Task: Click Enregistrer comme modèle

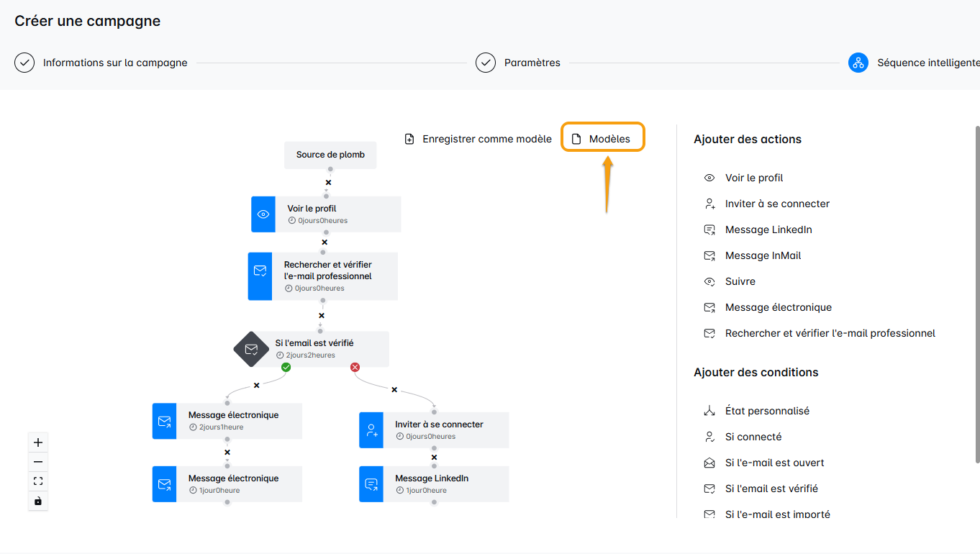Action: [478, 139]
